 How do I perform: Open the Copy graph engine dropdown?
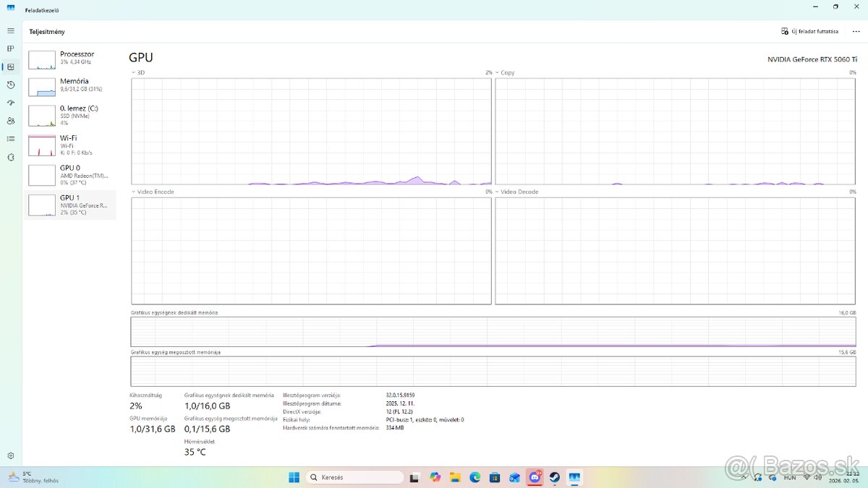498,73
